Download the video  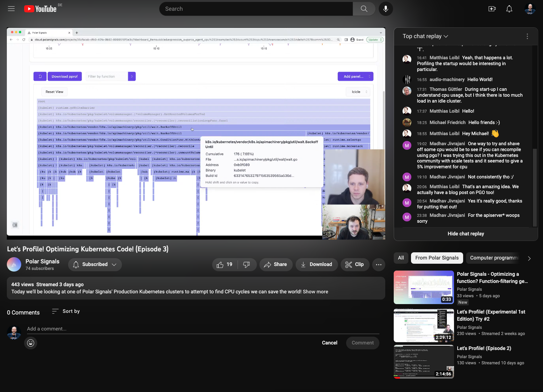tap(316, 265)
